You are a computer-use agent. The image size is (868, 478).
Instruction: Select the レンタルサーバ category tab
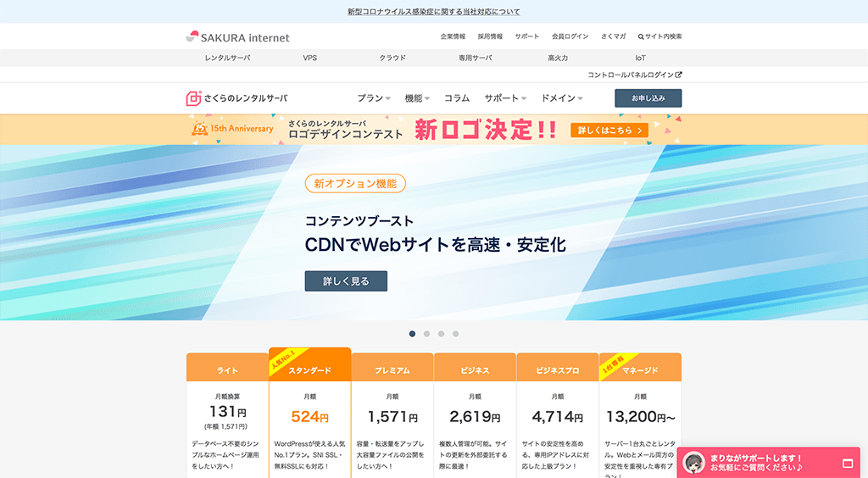[227, 58]
